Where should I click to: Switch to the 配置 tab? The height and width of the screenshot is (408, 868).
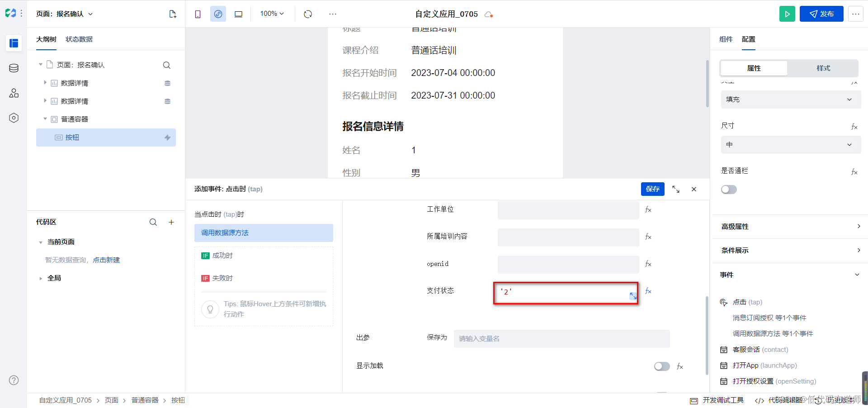pyautogui.click(x=749, y=39)
